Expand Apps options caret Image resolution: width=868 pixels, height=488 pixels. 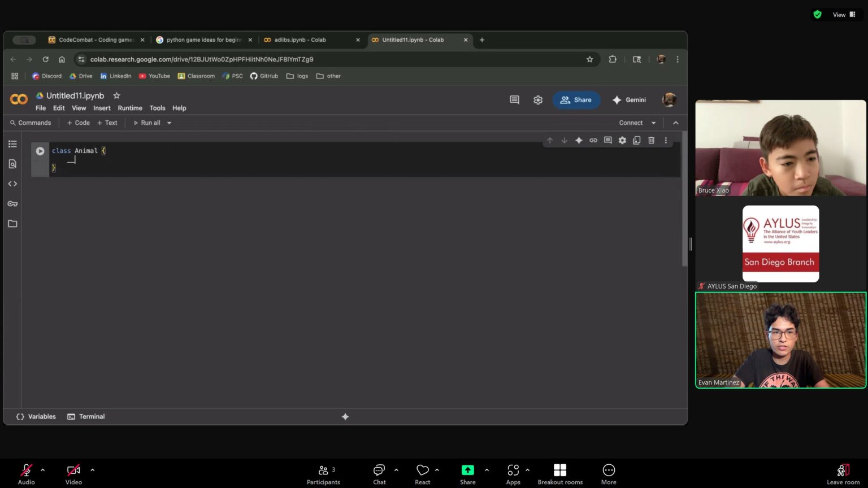coord(527,469)
